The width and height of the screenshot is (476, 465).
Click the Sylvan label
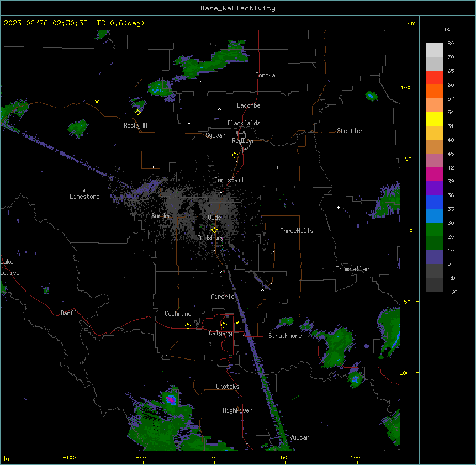coord(215,135)
